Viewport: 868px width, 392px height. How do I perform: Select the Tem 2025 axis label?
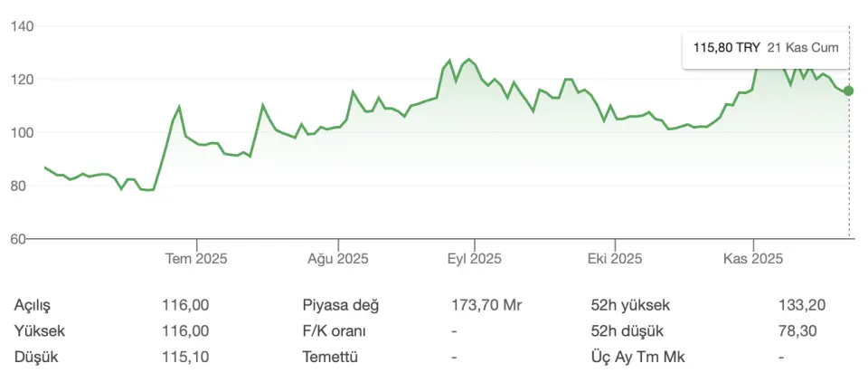point(196,258)
